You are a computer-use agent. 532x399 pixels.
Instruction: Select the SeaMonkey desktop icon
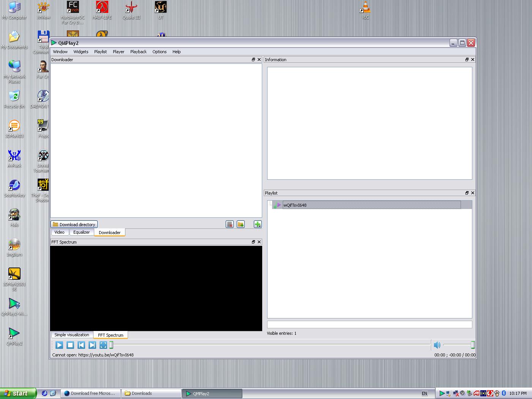(x=14, y=188)
